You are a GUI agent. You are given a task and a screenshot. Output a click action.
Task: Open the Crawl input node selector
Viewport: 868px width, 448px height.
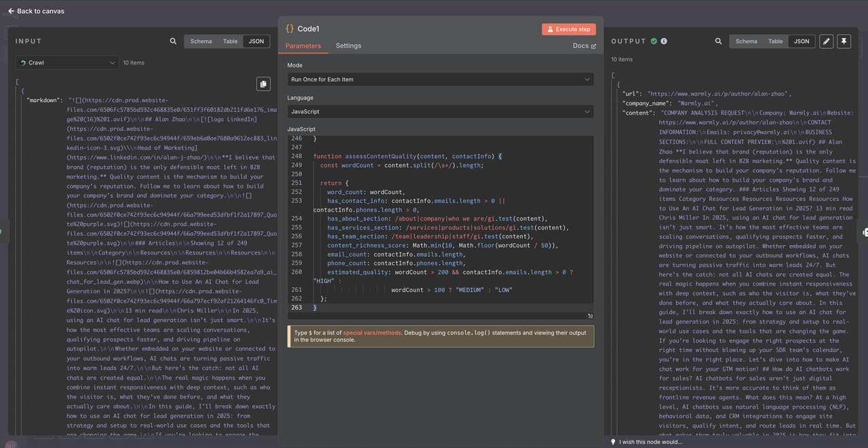coord(66,62)
